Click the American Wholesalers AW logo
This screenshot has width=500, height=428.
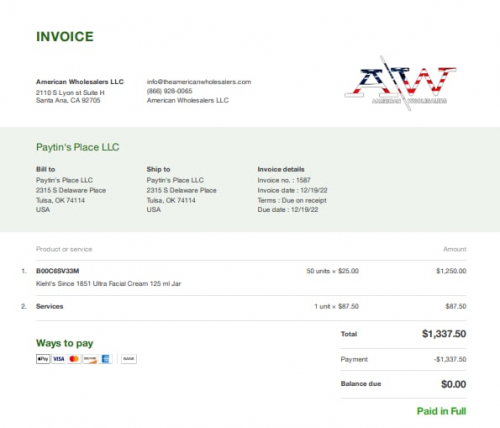pos(400,83)
